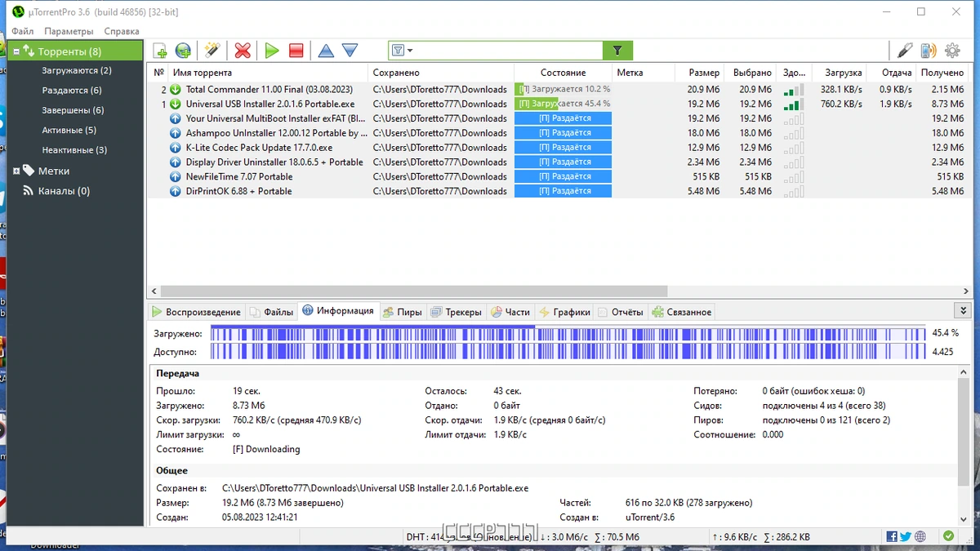Image resolution: width=980 pixels, height=551 pixels.
Task: Click the DHT status bar entry
Action: click(x=470, y=537)
